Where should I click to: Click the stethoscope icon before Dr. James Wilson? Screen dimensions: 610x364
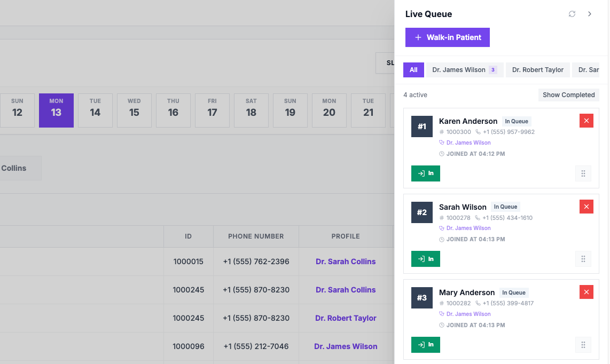[442, 143]
